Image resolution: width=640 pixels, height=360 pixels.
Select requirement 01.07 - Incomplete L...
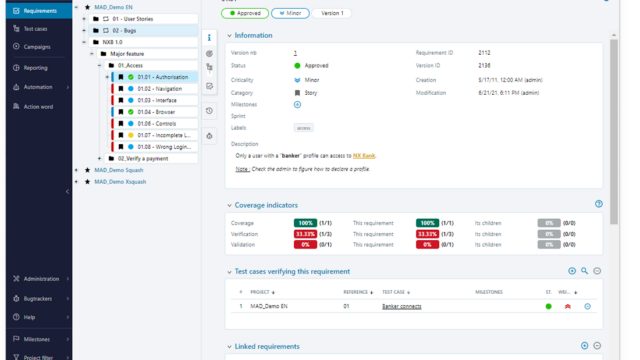(x=155, y=135)
